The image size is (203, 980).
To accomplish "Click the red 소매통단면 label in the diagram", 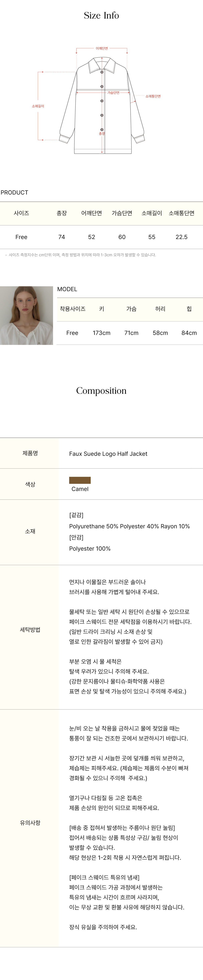I will [x=153, y=96].
